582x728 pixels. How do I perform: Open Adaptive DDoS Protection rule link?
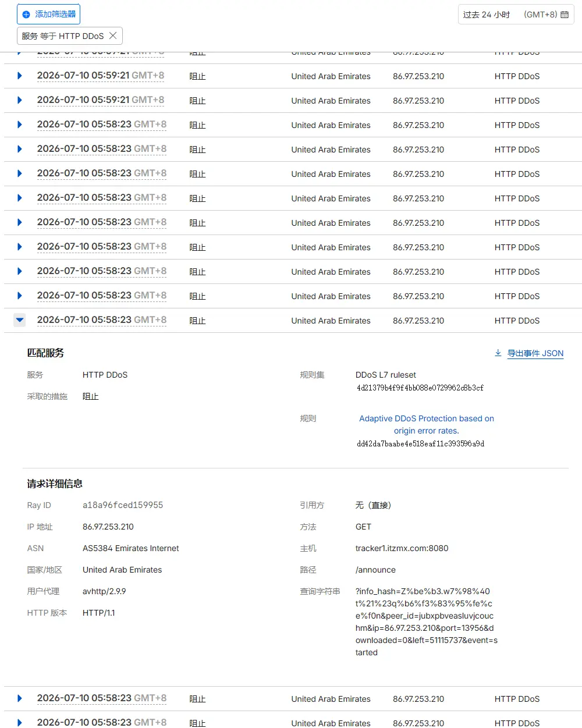click(x=427, y=425)
